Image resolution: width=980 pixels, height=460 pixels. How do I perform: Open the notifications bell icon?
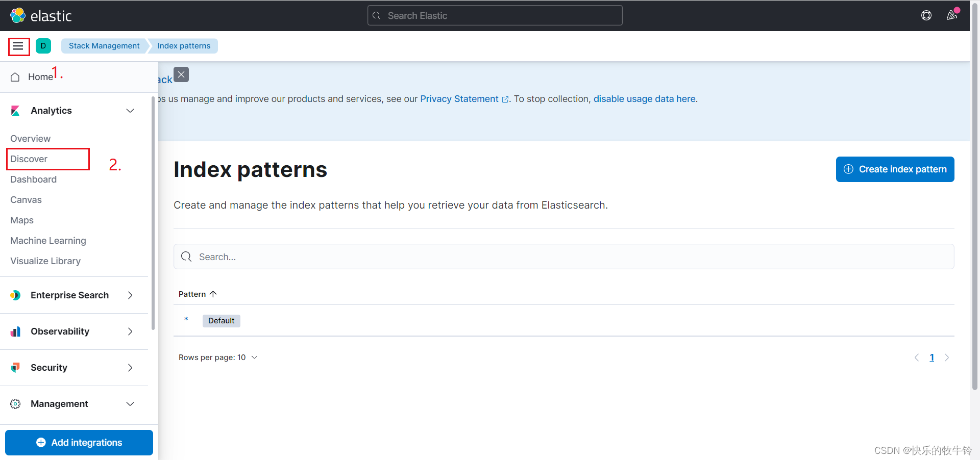952,15
